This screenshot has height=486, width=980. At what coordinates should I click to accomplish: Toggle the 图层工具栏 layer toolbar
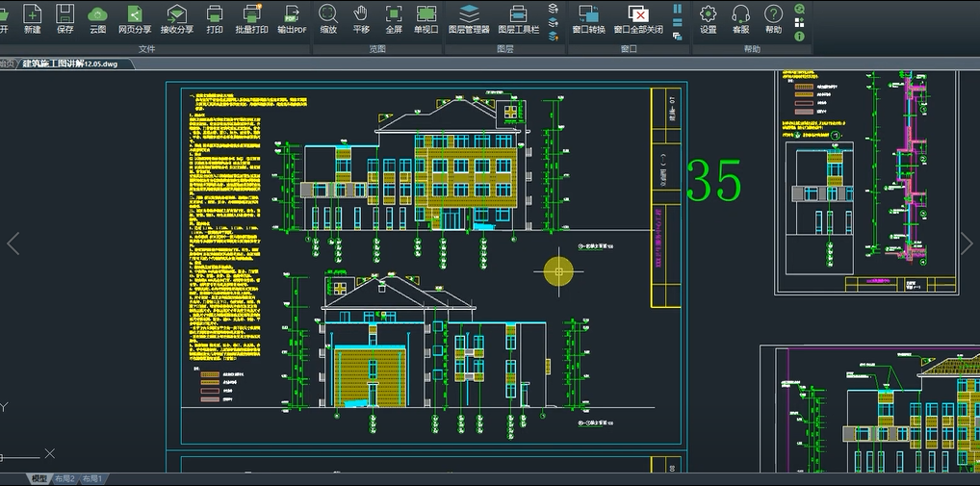[x=518, y=17]
